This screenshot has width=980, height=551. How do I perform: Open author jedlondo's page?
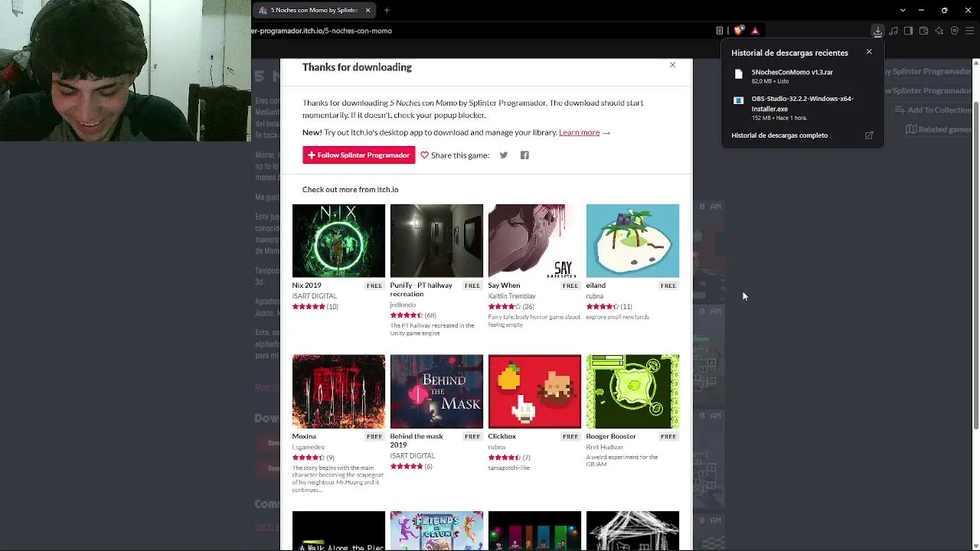tap(403, 305)
